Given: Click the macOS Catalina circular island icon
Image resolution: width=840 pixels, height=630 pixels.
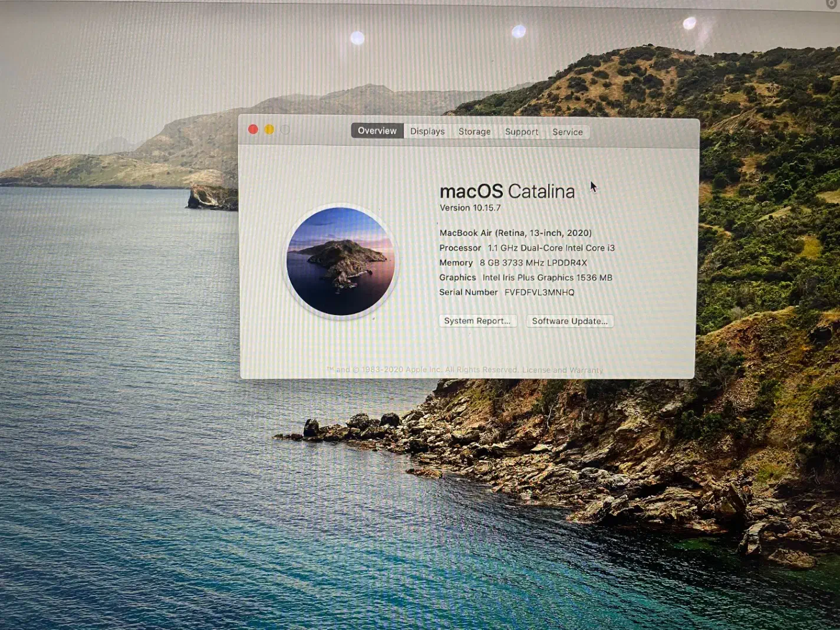Looking at the screenshot, I should [x=341, y=261].
